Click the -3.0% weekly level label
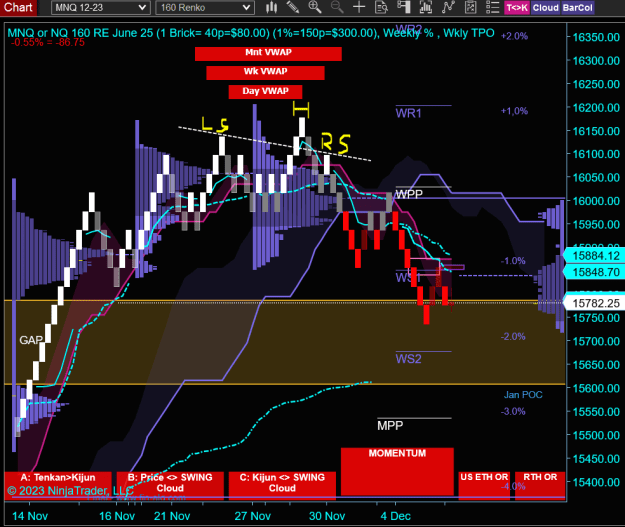The image size is (625, 527). pos(513,411)
